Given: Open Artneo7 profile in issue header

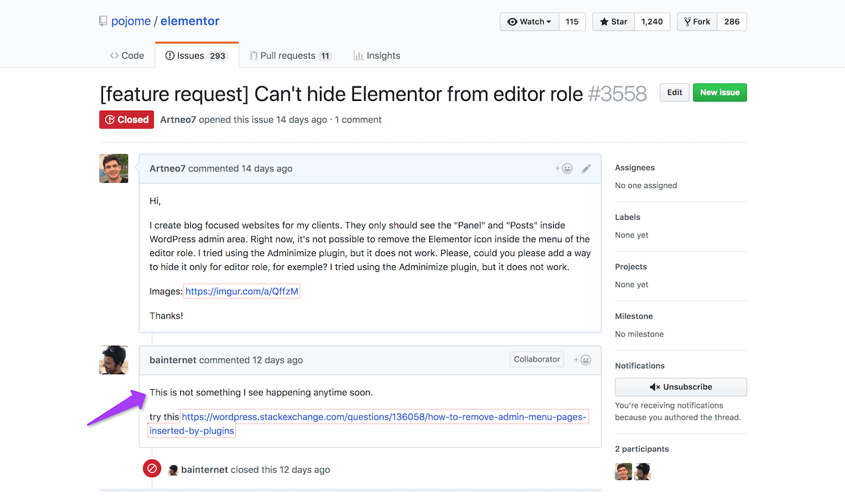Looking at the screenshot, I should click(178, 119).
